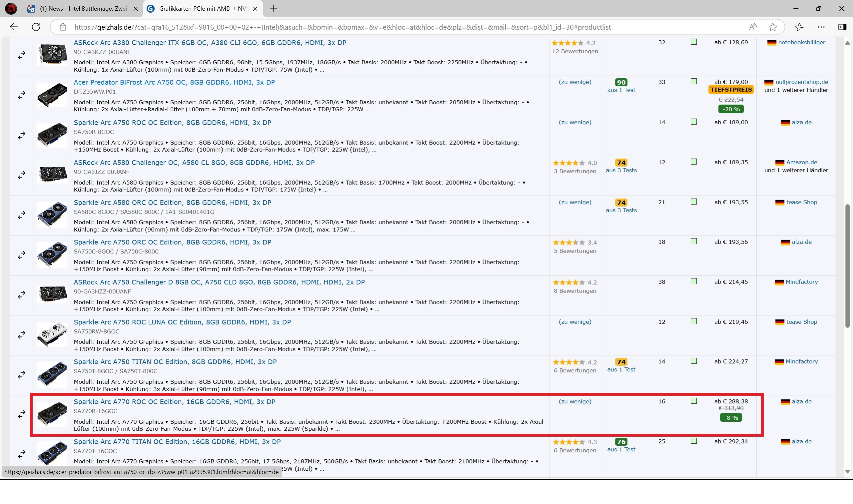Screen dimensions: 853x504
Task: Check the box for Acer Predator BiFrost A750
Action: point(694,82)
